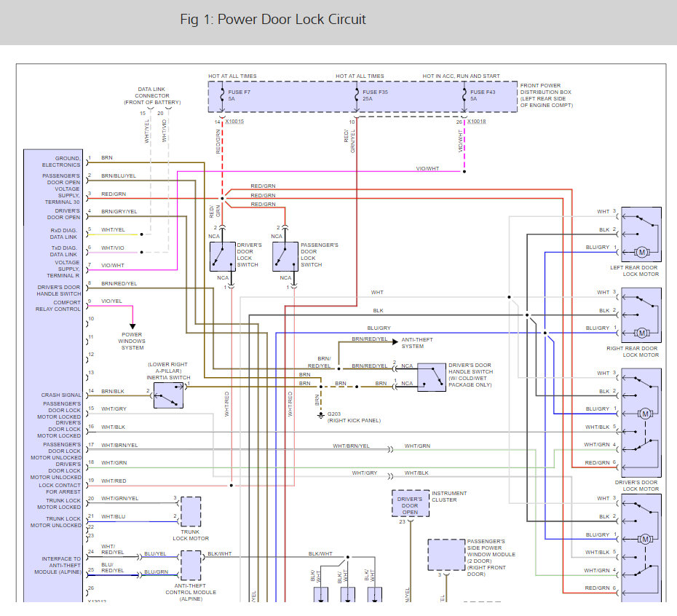Click the Fuse F35 25A symbol
This screenshot has height=616, width=677.
click(x=355, y=96)
